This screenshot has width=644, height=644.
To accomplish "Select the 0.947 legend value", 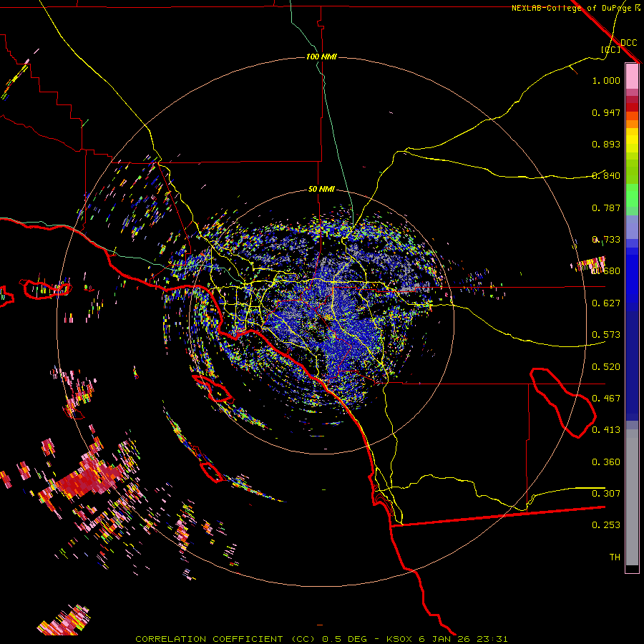I will point(606,112).
